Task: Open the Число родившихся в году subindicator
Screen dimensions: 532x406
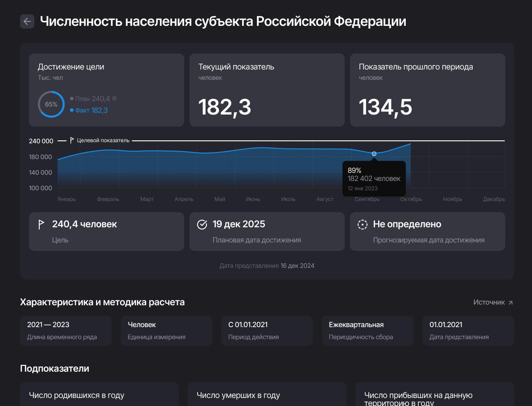Action: [x=99, y=395]
